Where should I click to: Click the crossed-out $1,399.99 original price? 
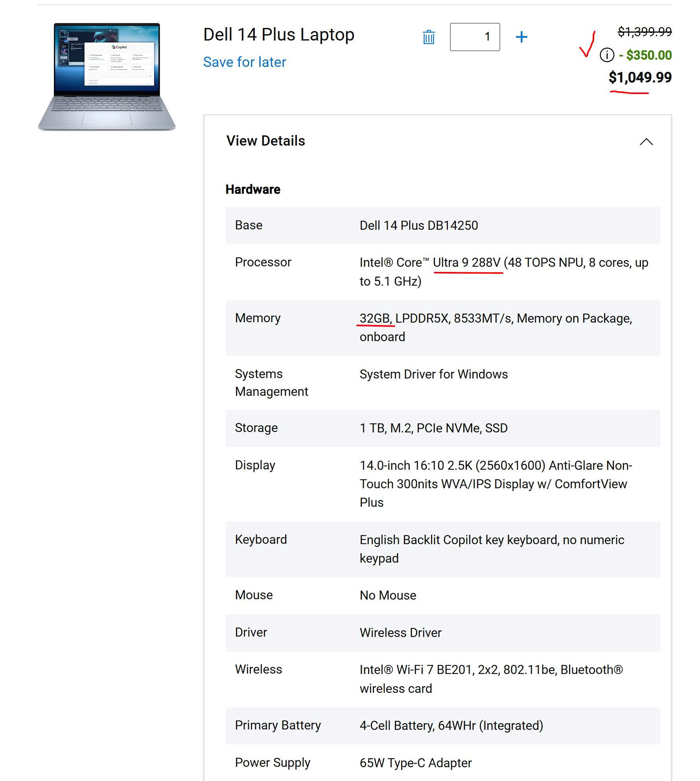[x=645, y=31]
